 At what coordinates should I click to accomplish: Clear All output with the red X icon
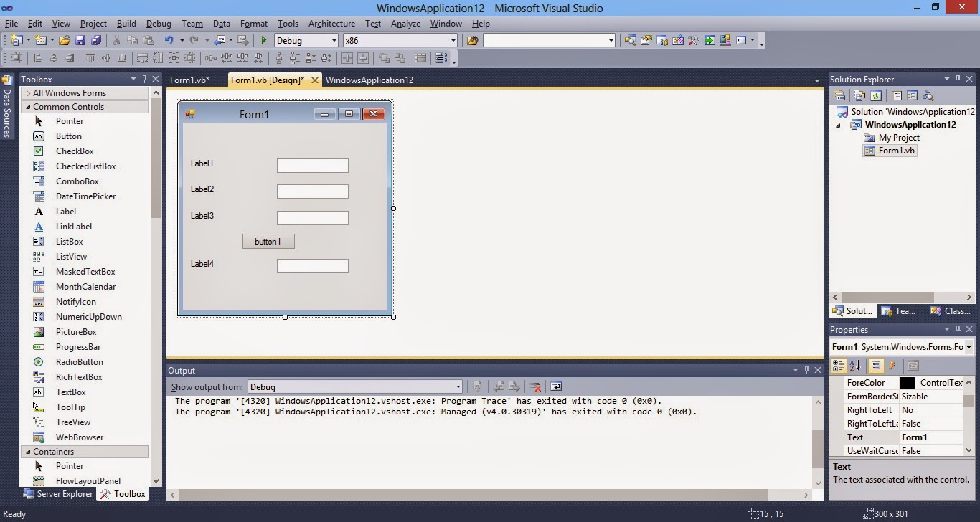click(535, 386)
